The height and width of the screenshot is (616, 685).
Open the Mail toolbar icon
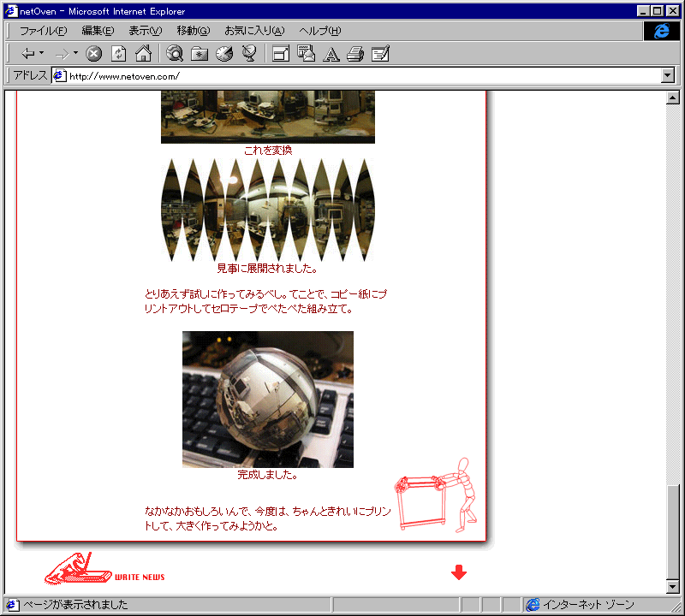click(306, 54)
